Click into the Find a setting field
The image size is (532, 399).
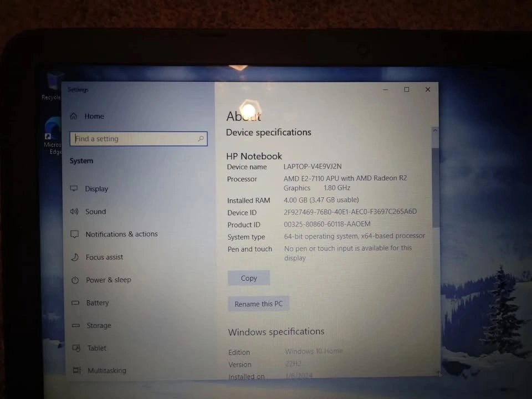coord(133,139)
